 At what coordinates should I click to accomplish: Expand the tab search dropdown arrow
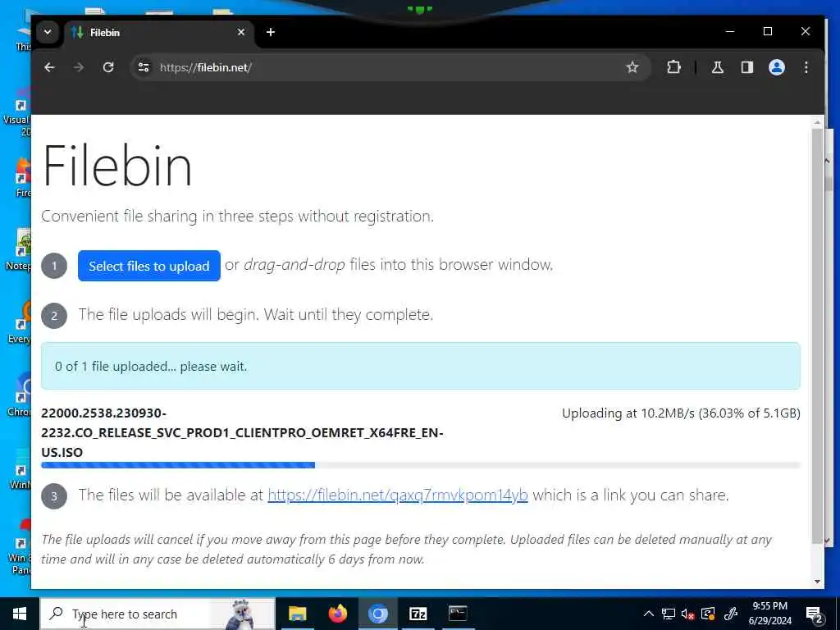point(48,32)
